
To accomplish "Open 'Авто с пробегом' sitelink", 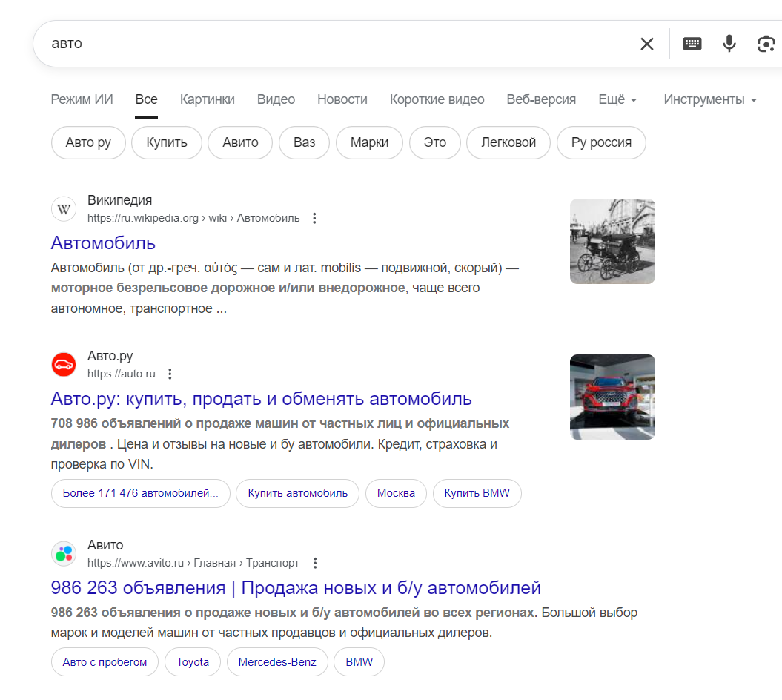I will coord(105,662).
